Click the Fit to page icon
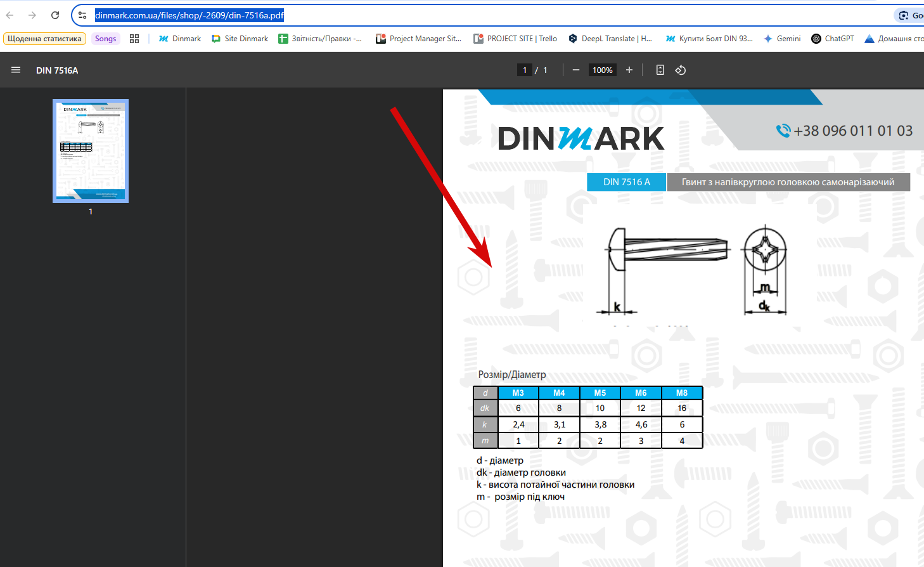This screenshot has height=567, width=924. (660, 70)
